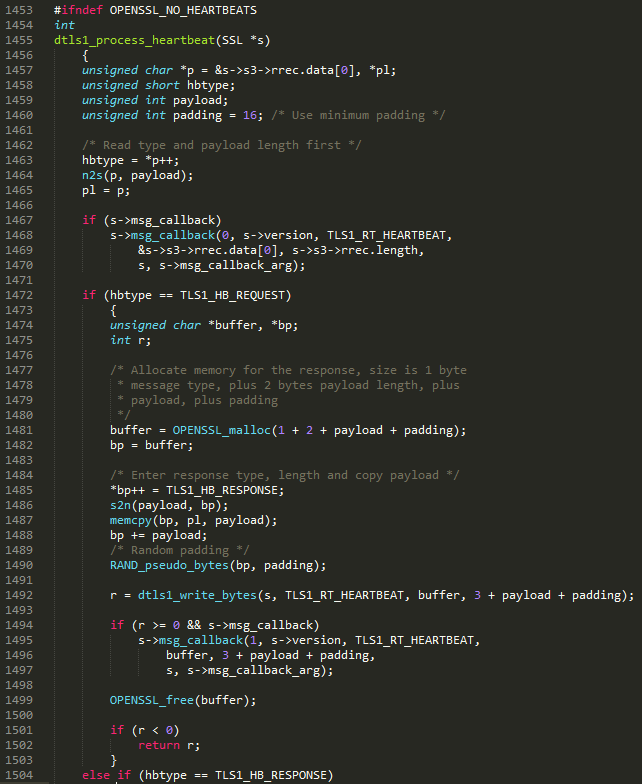
Task: Click RAND_pseudo_bytes function call
Action: (x=169, y=566)
